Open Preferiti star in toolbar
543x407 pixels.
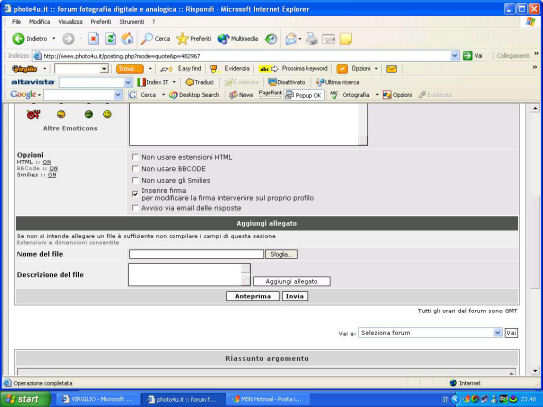click(x=182, y=38)
